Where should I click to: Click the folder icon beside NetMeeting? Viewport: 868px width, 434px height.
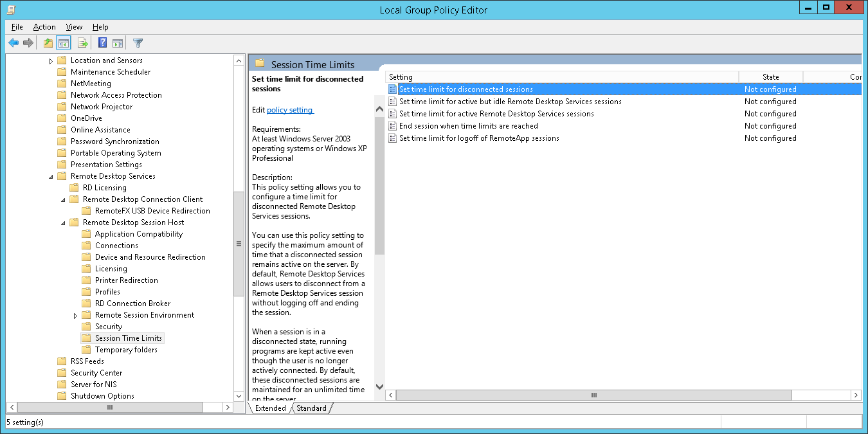click(62, 84)
